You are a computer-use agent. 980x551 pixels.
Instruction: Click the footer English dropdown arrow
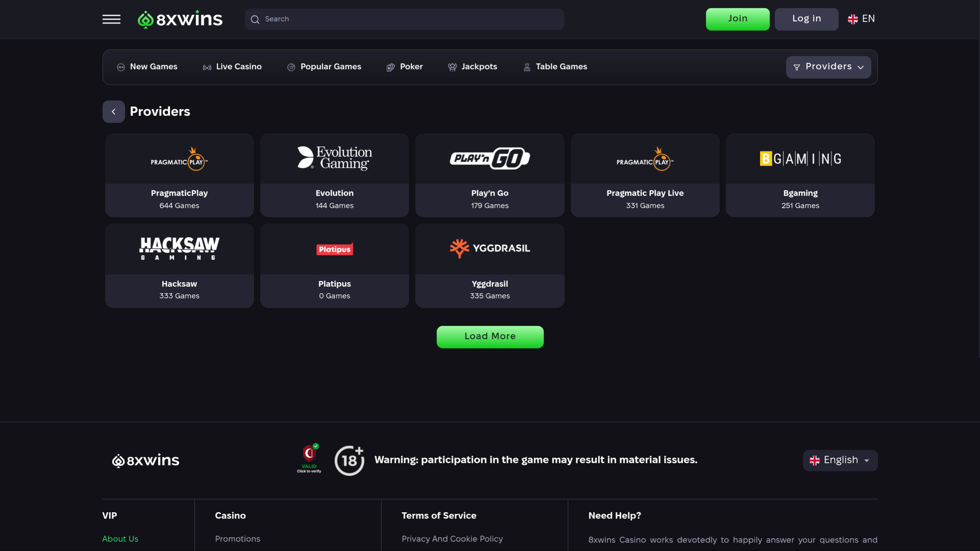click(867, 461)
